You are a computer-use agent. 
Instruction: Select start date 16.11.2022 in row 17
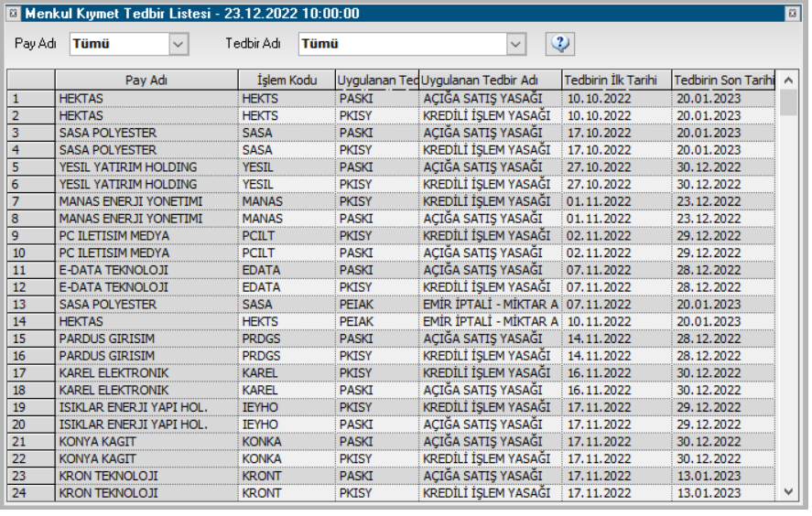pyautogui.click(x=600, y=372)
